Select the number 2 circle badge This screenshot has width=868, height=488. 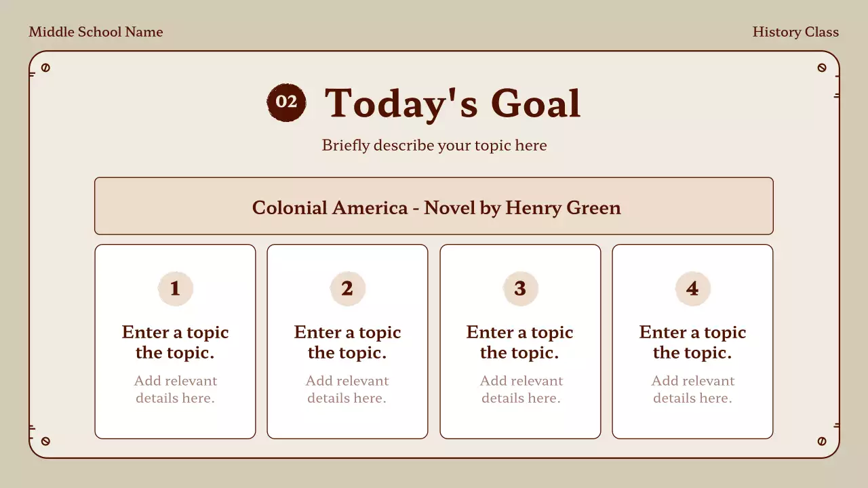347,289
